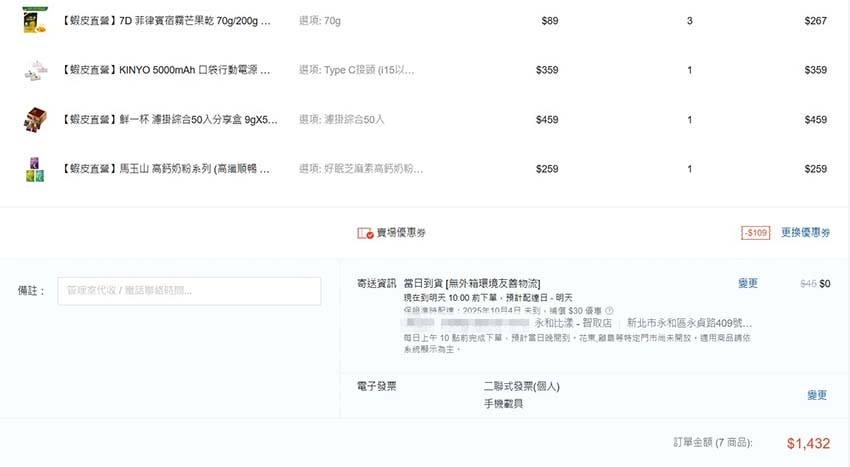Click shipping fee $0
Viewport: 850px width, 467px height.
point(825,283)
